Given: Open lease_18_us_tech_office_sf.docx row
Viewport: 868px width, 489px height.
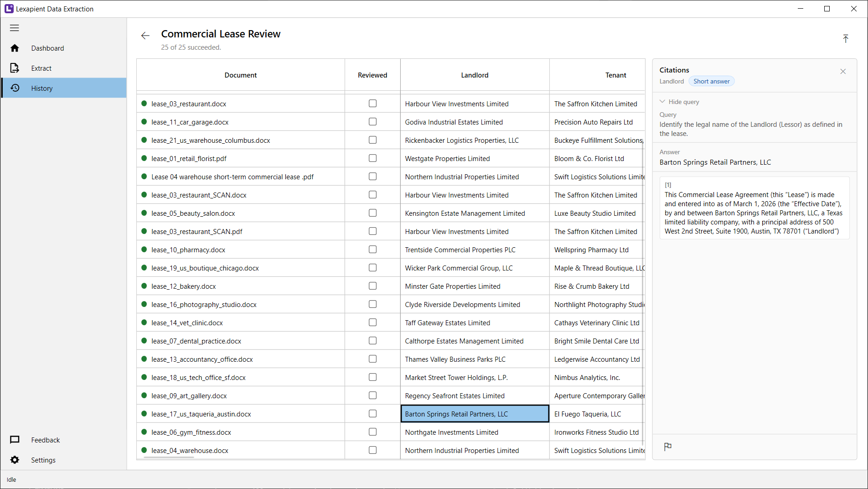Looking at the screenshot, I should [x=241, y=377].
